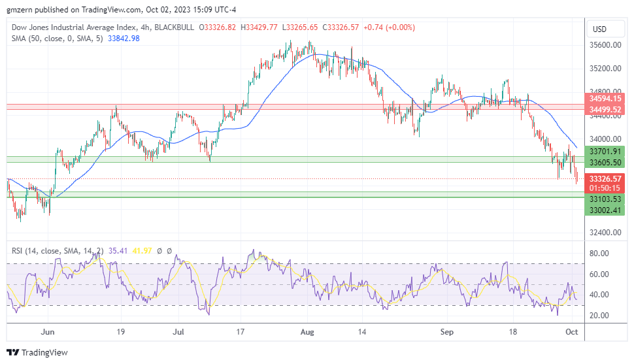
Task: Click the 17 date on the time axis
Action: click(240, 331)
